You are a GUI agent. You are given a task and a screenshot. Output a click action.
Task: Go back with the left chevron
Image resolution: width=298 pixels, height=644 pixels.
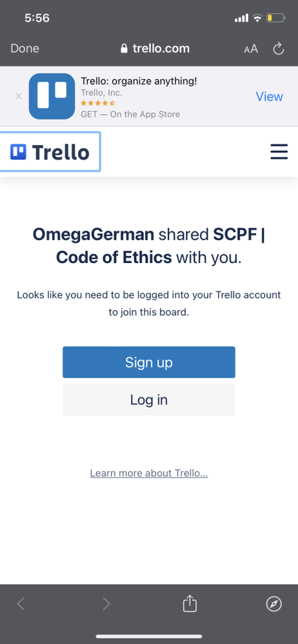pyautogui.click(x=21, y=604)
